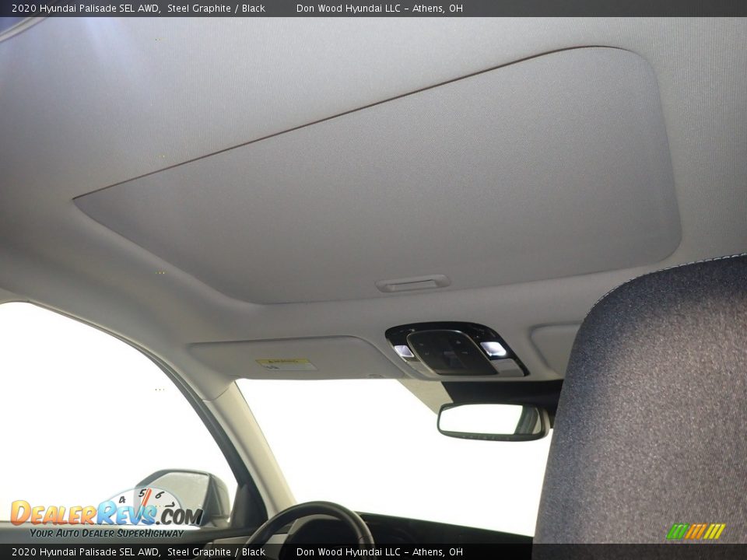
Task: Click "Your Auto Dealer SuperHighway" tagline
Action: pos(107,533)
